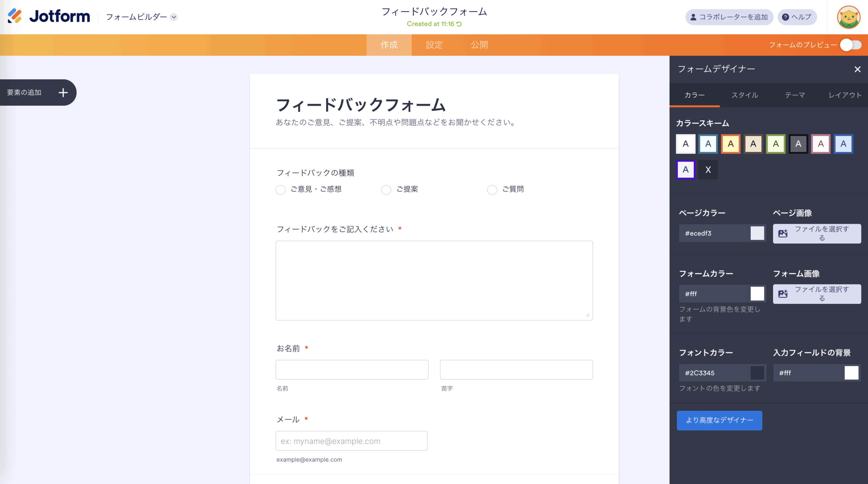The height and width of the screenshot is (484, 868).
Task: Toggle the form preview switch
Action: point(851,45)
